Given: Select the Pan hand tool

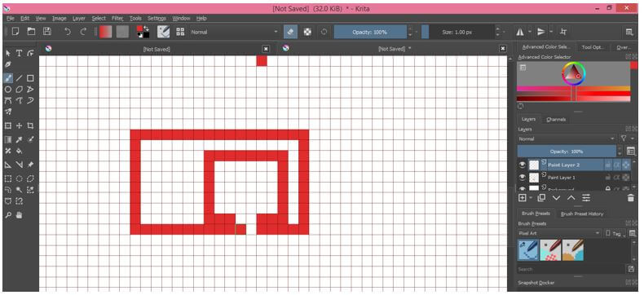Looking at the screenshot, I should click(x=19, y=215).
